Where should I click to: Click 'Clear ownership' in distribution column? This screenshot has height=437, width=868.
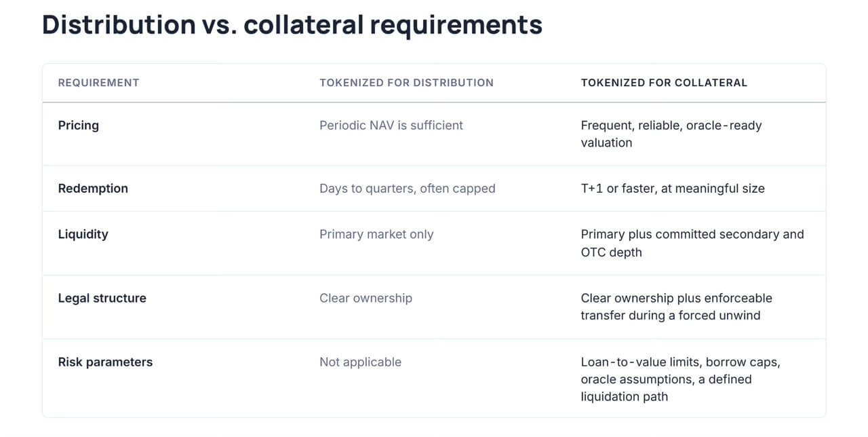pyautogui.click(x=366, y=298)
